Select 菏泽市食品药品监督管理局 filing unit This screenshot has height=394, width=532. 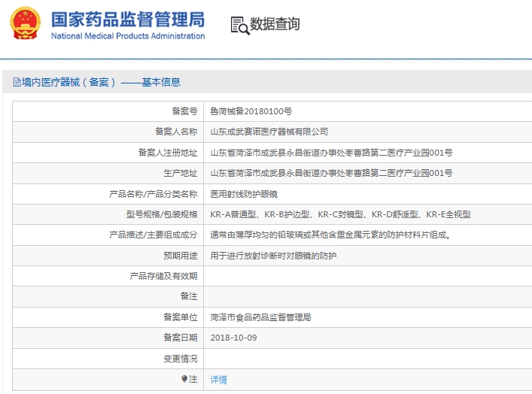pyautogui.click(x=260, y=317)
